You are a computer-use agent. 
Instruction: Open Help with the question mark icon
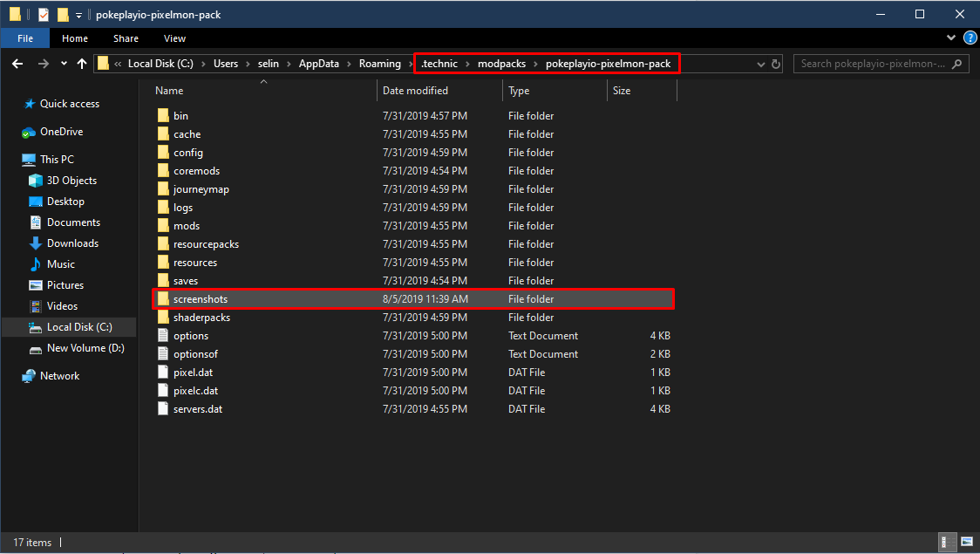(x=970, y=38)
